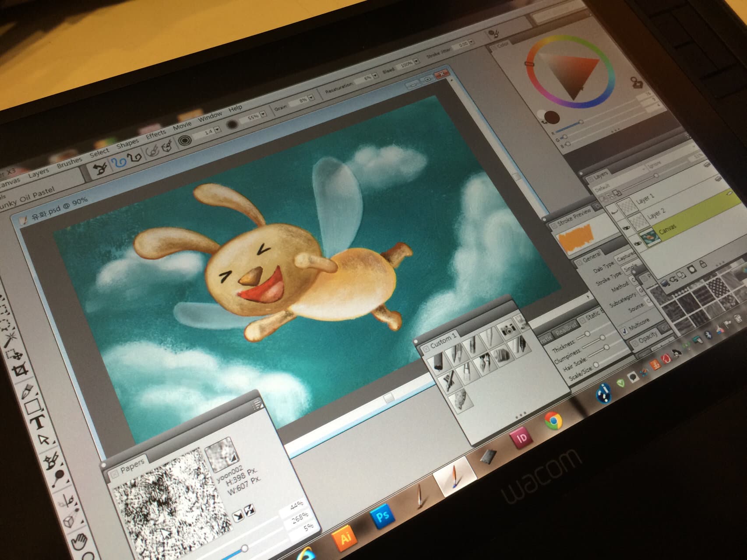Launch Google Chrome from the taskbar
This screenshot has height=560, width=747.
pyautogui.click(x=553, y=420)
